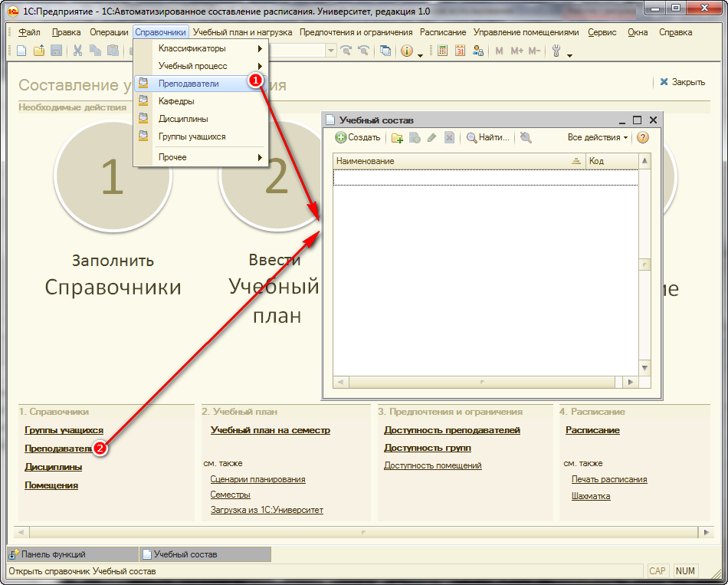Image resolution: width=728 pixels, height=585 pixels.
Task: Open the Расписание menu
Action: [443, 32]
